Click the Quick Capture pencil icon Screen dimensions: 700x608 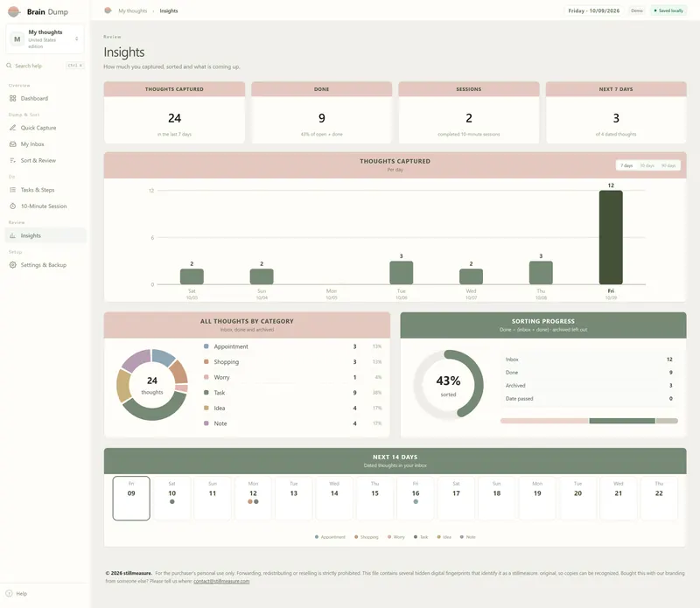coord(12,128)
